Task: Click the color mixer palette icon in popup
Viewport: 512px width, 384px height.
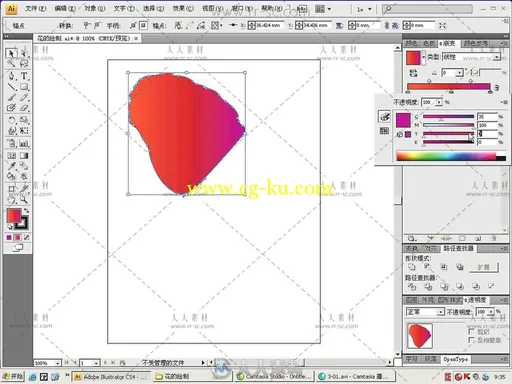Action: (384, 117)
